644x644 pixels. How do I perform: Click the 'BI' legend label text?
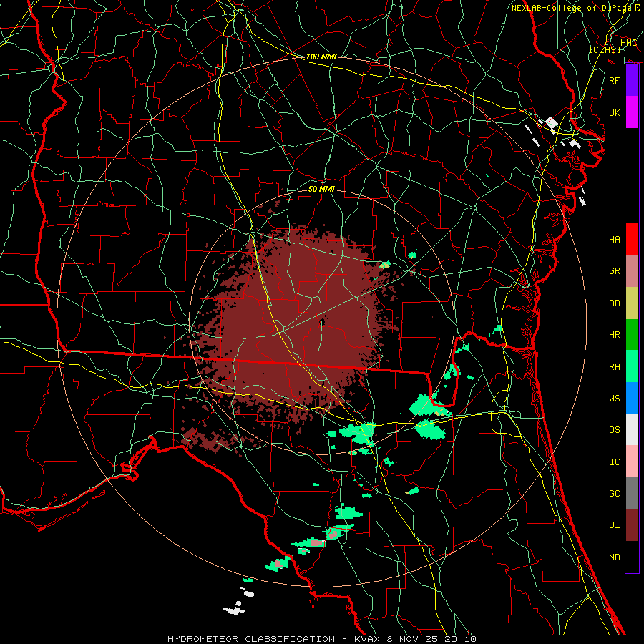[615, 525]
